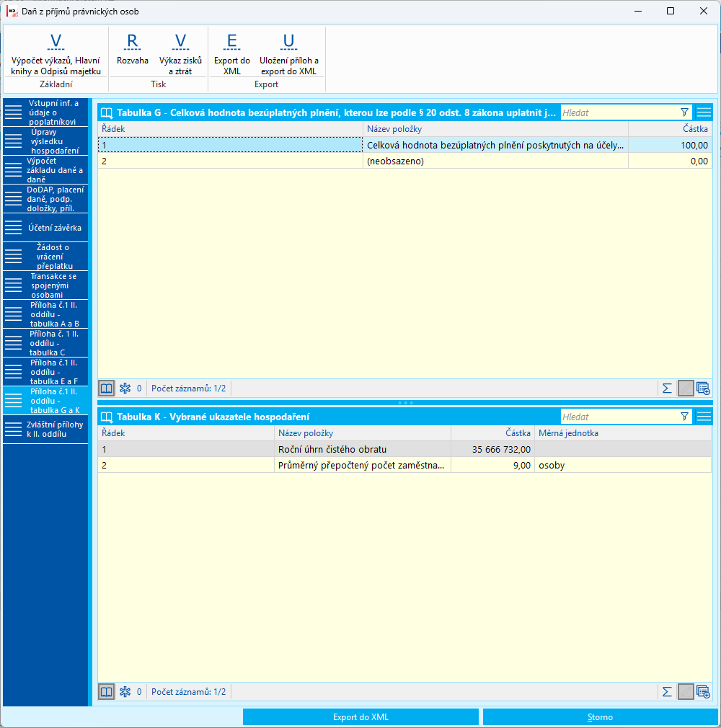Open the hamburger menu of Tabulka K
Viewport: 721px width, 728px height.
click(x=704, y=417)
